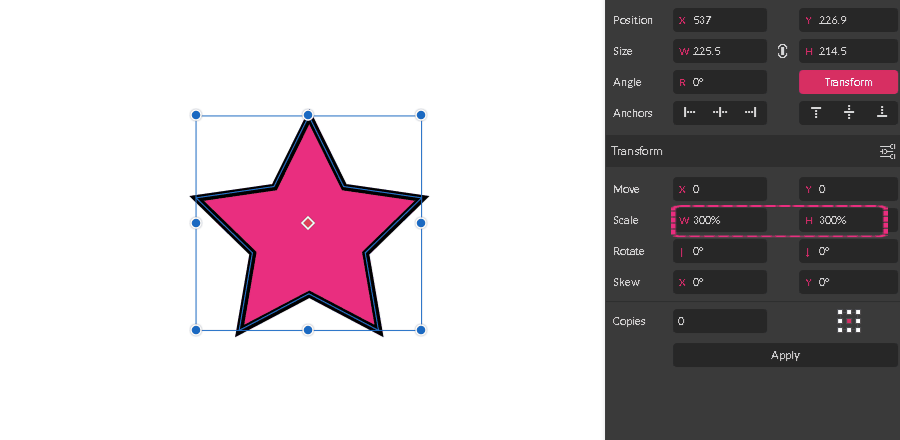Screen dimensions: 900x440
Task: Focus the Position X field showing 537
Action: [x=720, y=20]
